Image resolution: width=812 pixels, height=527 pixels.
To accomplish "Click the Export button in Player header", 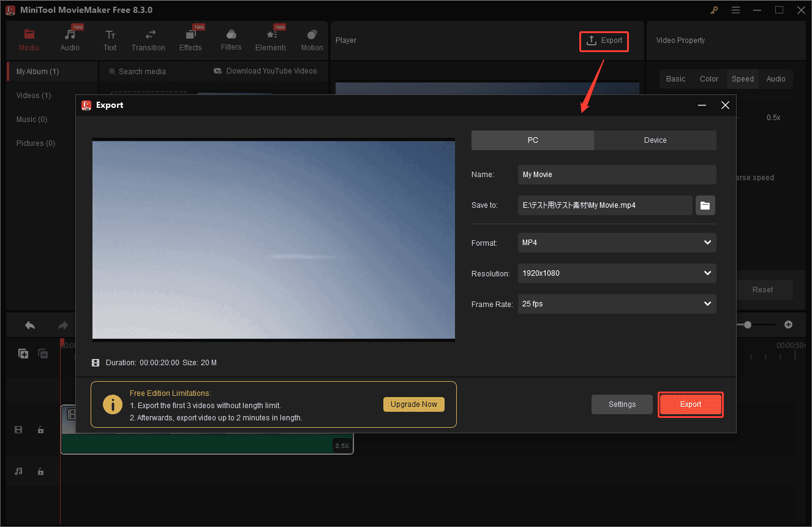I will pyautogui.click(x=604, y=40).
